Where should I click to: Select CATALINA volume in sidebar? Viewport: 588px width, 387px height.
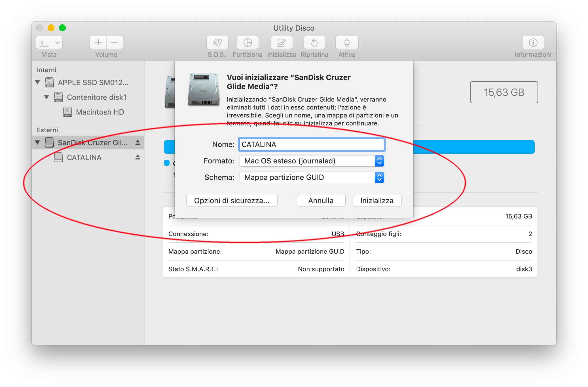pyautogui.click(x=84, y=157)
